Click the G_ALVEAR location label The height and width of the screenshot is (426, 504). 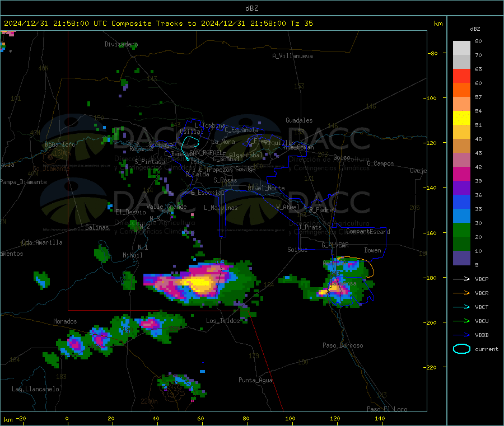pos(335,245)
